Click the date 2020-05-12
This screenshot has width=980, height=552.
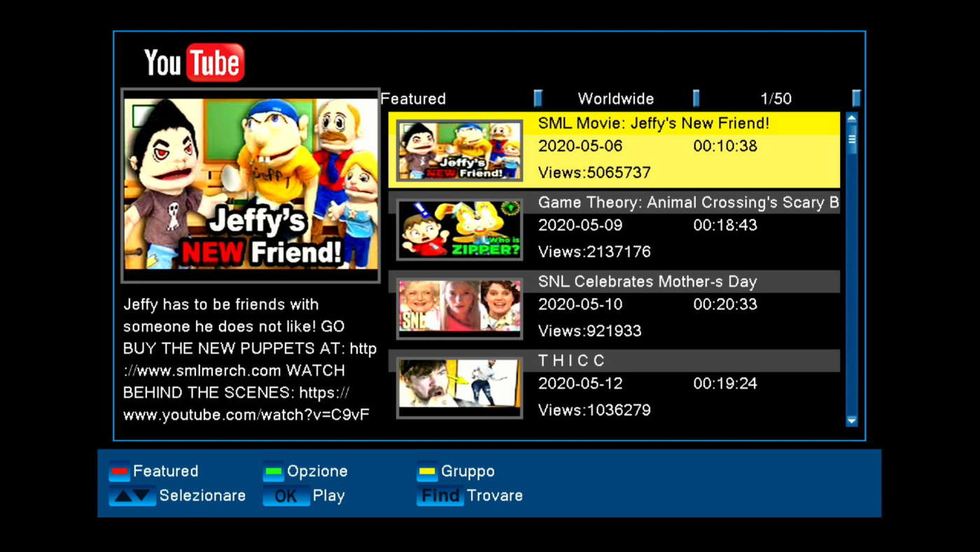[x=580, y=384]
